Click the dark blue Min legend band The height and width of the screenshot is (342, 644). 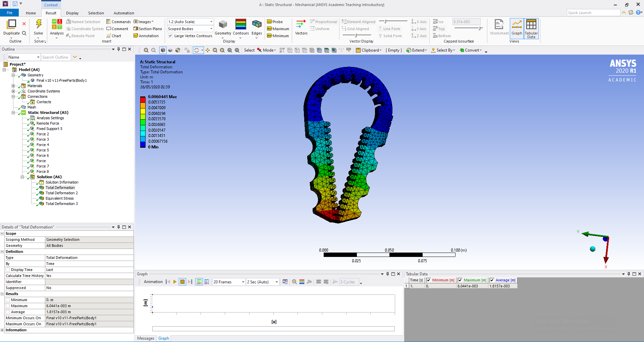[x=143, y=145]
